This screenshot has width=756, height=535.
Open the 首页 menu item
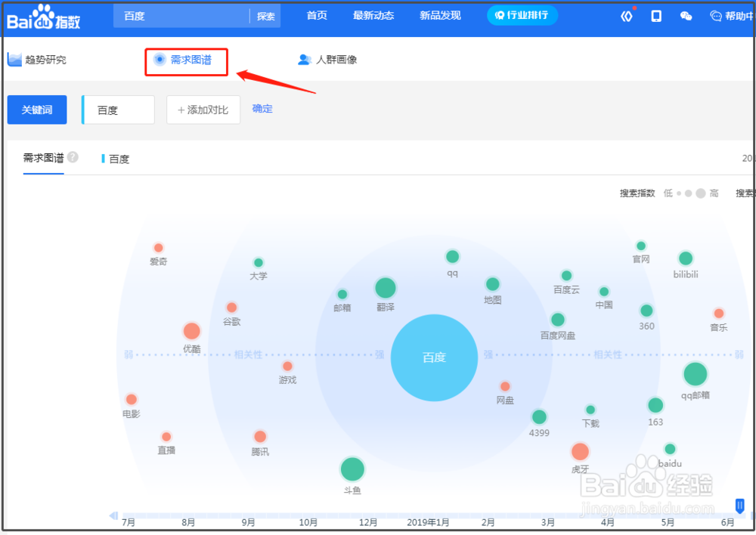coord(317,15)
